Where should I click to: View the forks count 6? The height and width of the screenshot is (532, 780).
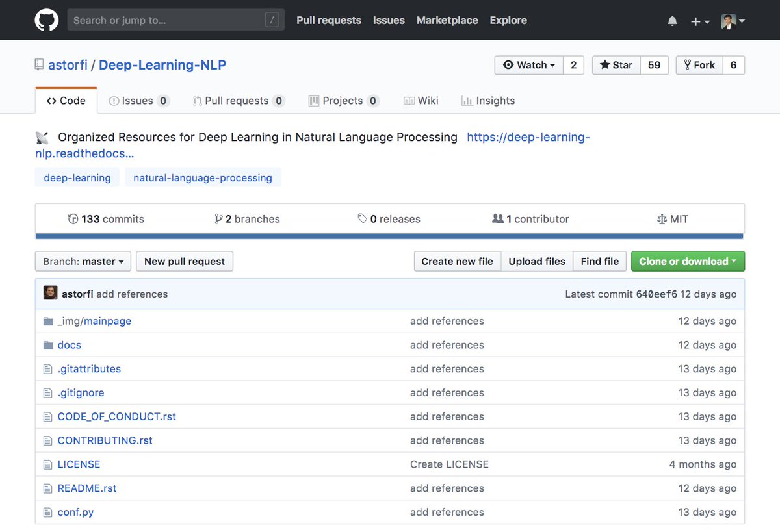pos(733,65)
